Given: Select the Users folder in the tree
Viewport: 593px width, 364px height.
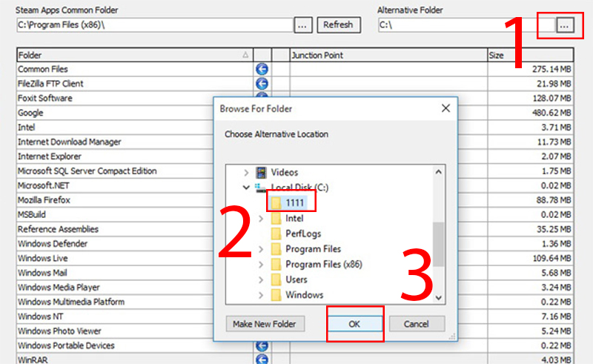Looking at the screenshot, I should [289, 279].
